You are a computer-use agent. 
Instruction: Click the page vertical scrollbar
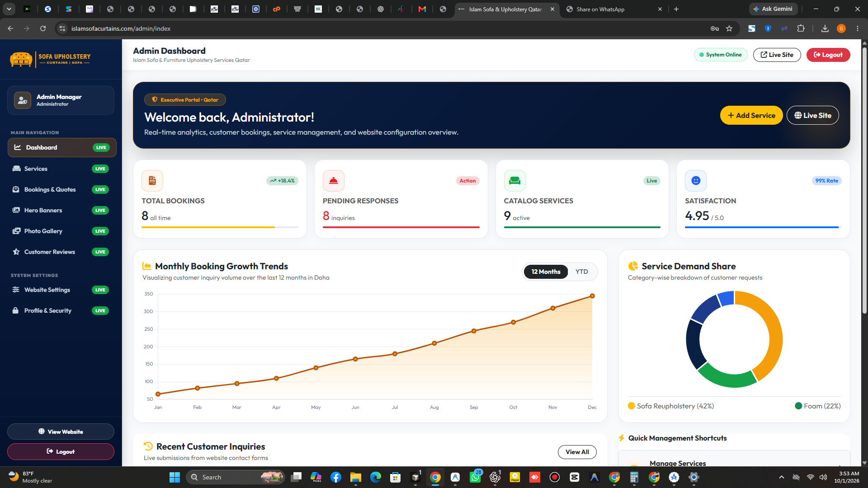click(864, 181)
